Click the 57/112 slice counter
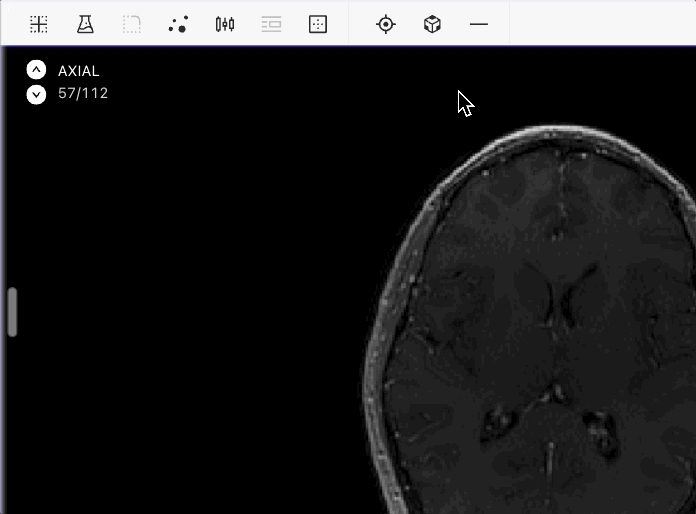Viewport: 696px width, 514px height. pos(83,94)
